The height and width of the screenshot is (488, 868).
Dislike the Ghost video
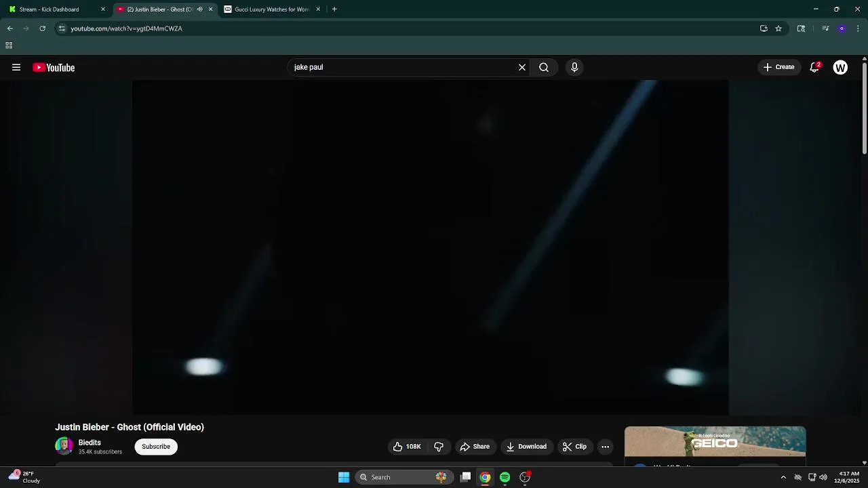tap(439, 447)
